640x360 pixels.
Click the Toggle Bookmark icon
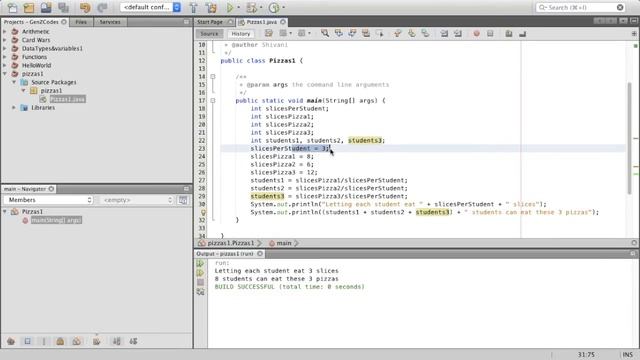425,34
